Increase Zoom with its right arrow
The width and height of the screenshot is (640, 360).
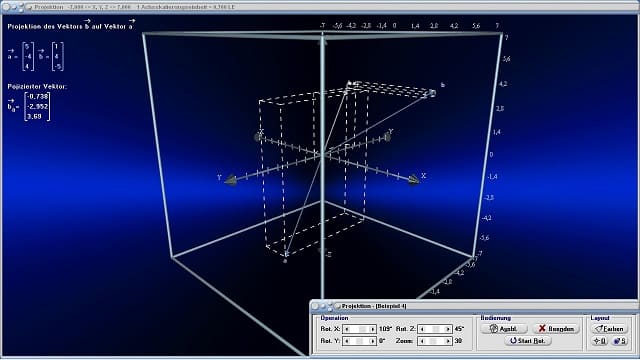click(448, 341)
